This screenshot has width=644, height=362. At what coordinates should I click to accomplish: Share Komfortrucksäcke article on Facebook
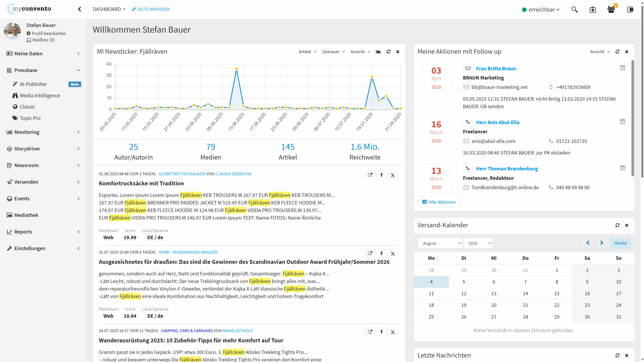point(381,175)
